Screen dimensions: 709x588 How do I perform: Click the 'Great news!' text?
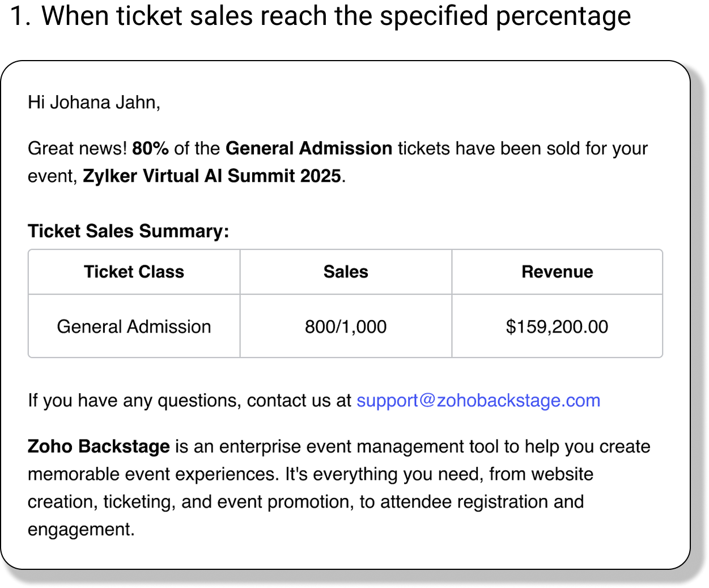(x=78, y=148)
